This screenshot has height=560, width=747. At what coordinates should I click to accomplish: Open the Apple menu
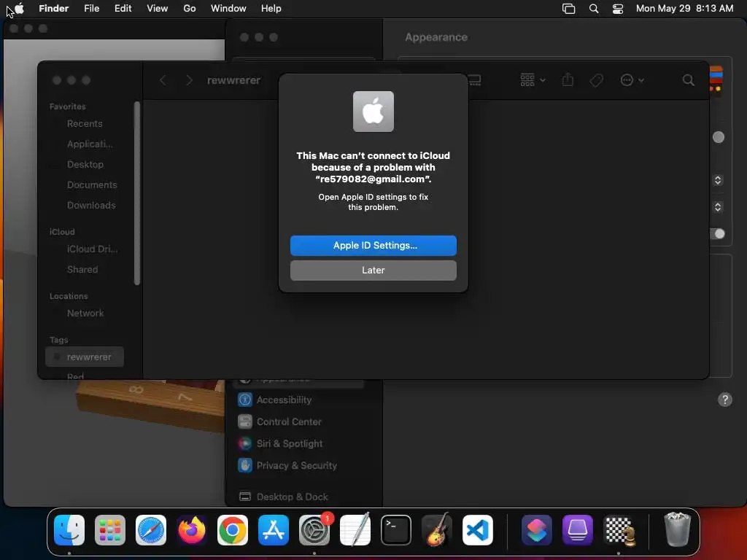[x=19, y=8]
